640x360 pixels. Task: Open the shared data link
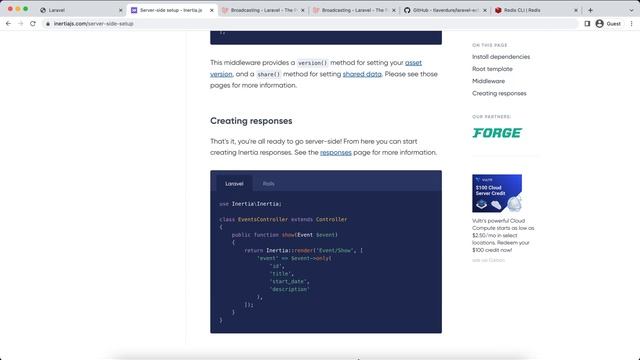pos(362,74)
